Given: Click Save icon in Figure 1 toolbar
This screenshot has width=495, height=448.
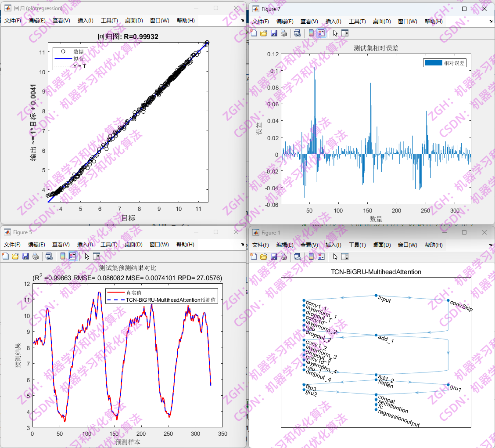Looking at the screenshot, I should tap(274, 257).
